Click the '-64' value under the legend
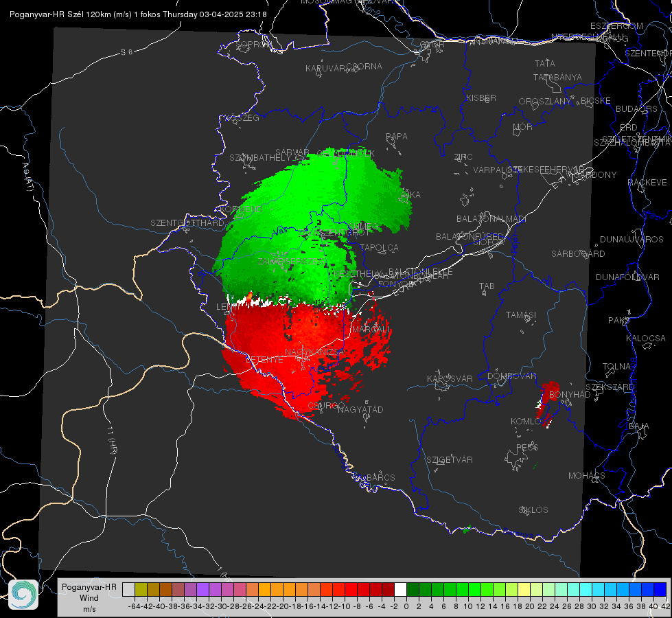Viewport: 672px width, 618px height. click(134, 606)
